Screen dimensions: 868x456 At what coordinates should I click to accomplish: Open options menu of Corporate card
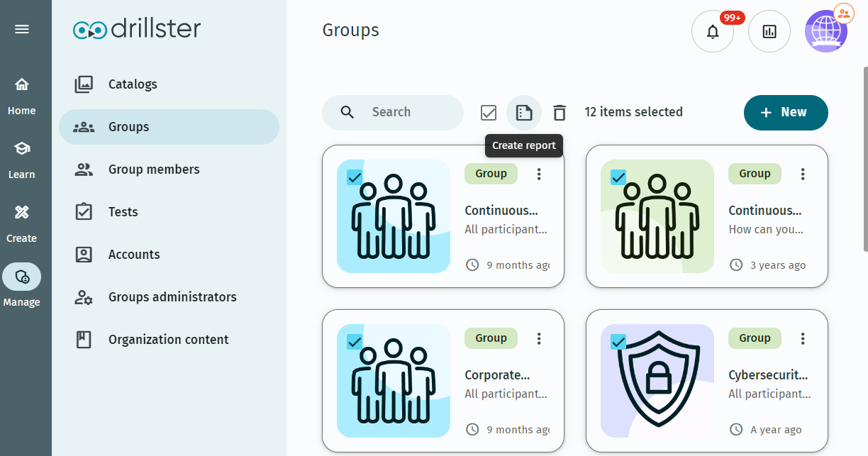click(539, 338)
